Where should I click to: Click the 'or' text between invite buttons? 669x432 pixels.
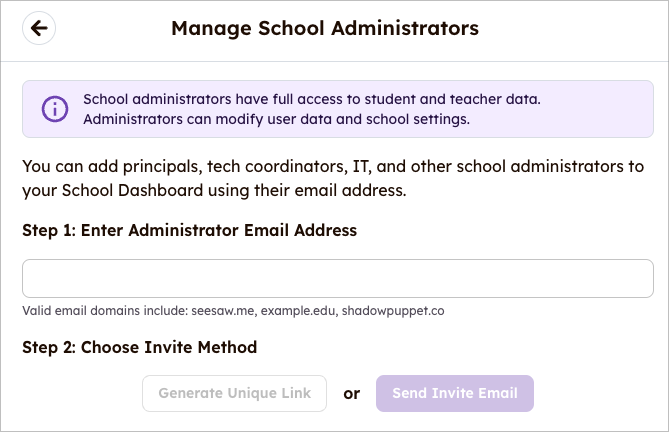pyautogui.click(x=351, y=394)
